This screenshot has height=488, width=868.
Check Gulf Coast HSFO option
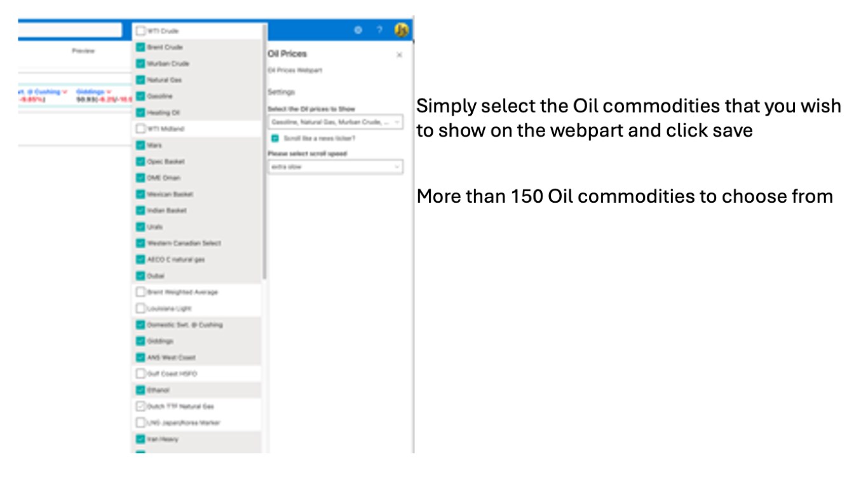click(x=140, y=374)
